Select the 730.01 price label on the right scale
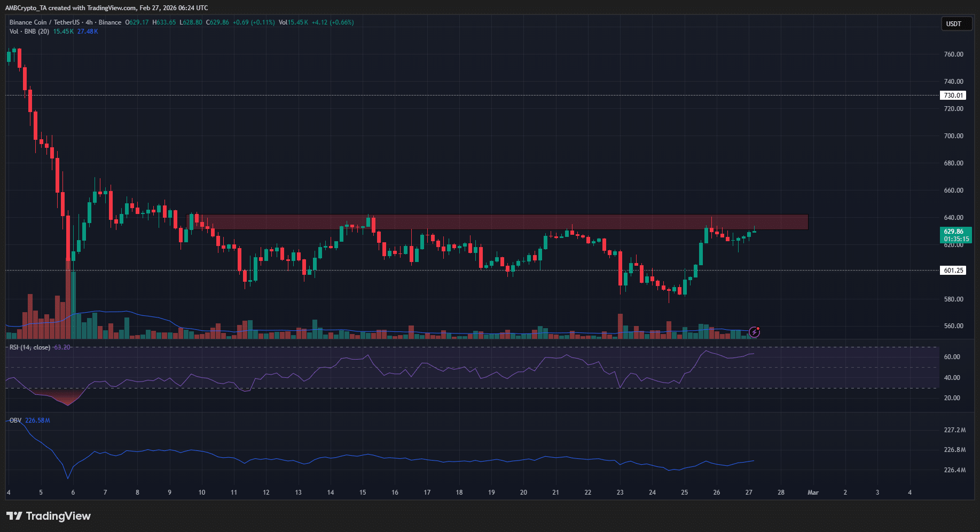The width and height of the screenshot is (980, 532). tap(953, 95)
